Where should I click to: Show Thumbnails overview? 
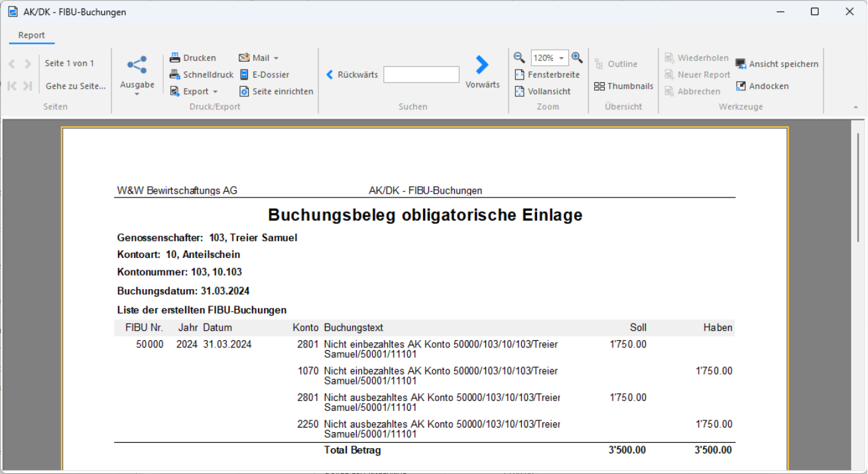[624, 86]
